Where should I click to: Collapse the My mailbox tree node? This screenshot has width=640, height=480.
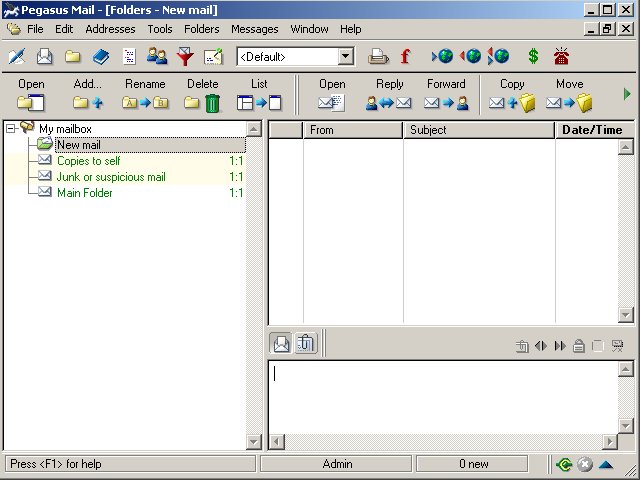[11, 129]
